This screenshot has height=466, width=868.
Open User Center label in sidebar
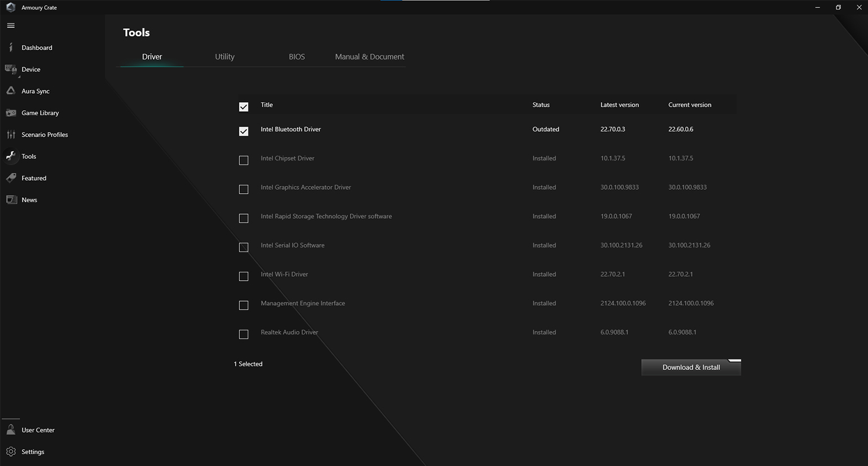38,430
